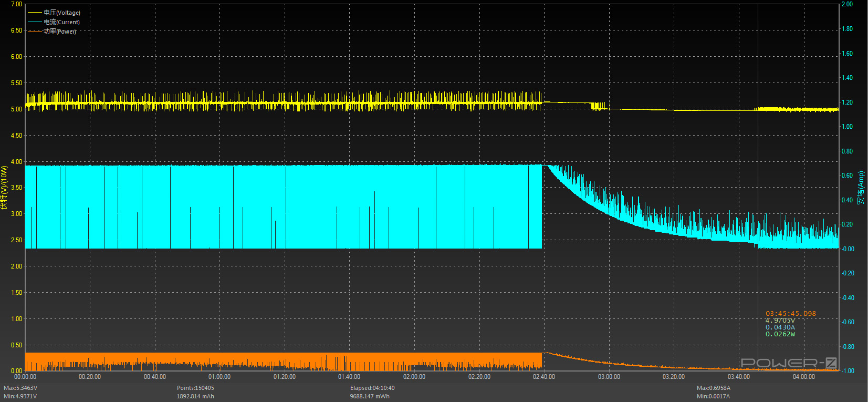This screenshot has height=402, width=868.
Task: Select the Points:150405 status text
Action: pos(195,388)
